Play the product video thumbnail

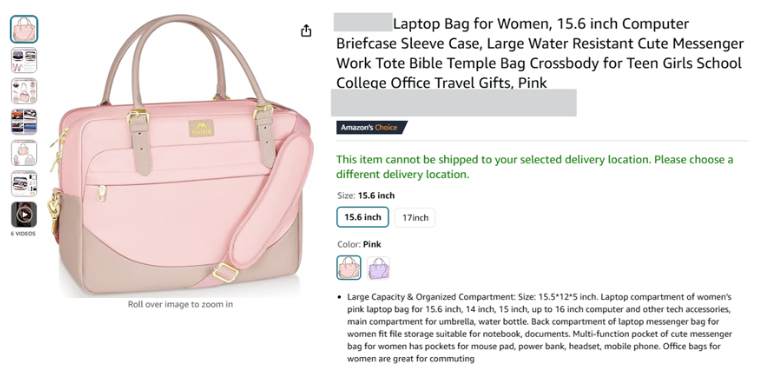pyautogui.click(x=24, y=214)
